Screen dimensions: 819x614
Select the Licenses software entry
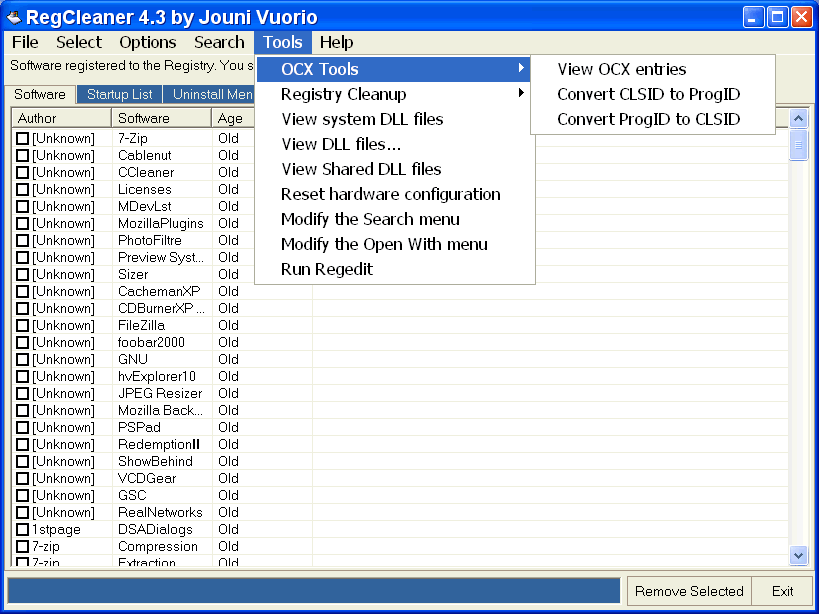coord(145,190)
